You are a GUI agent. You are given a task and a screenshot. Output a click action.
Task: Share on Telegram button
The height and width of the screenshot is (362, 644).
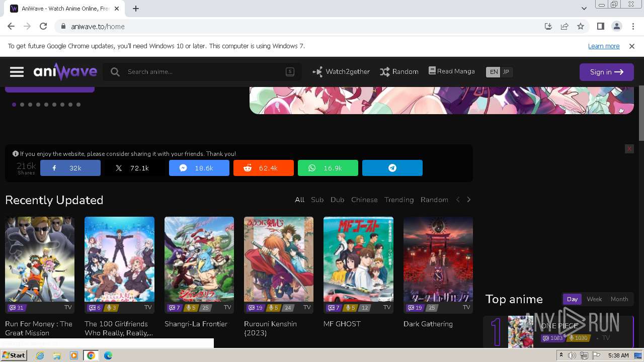point(392,168)
